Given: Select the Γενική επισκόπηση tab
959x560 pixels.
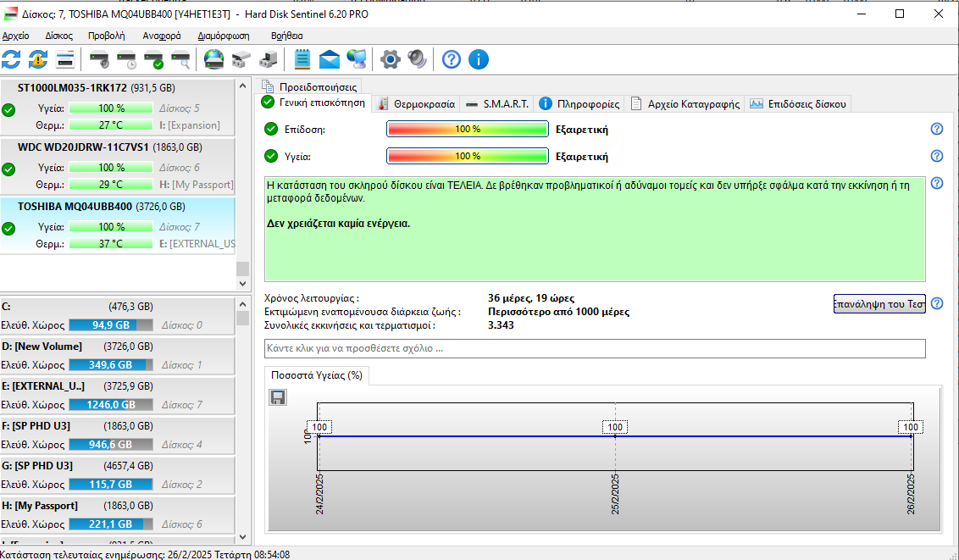Looking at the screenshot, I should [x=313, y=103].
